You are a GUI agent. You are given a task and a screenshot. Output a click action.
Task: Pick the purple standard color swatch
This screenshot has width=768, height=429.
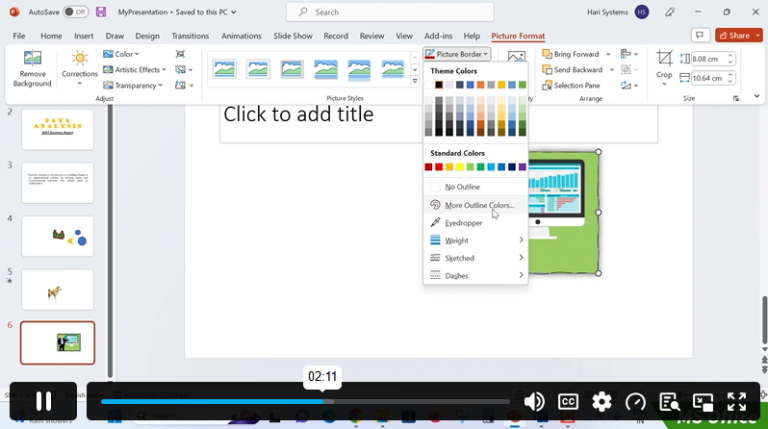click(522, 167)
